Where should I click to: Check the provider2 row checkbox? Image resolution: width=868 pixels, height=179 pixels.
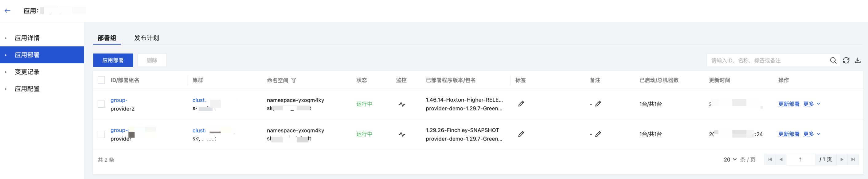(101, 104)
